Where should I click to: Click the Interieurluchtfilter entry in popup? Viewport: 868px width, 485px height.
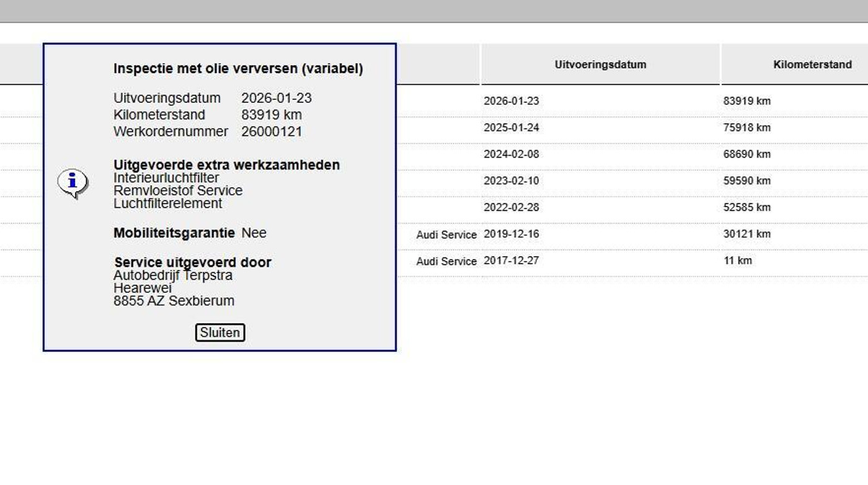coord(166,178)
